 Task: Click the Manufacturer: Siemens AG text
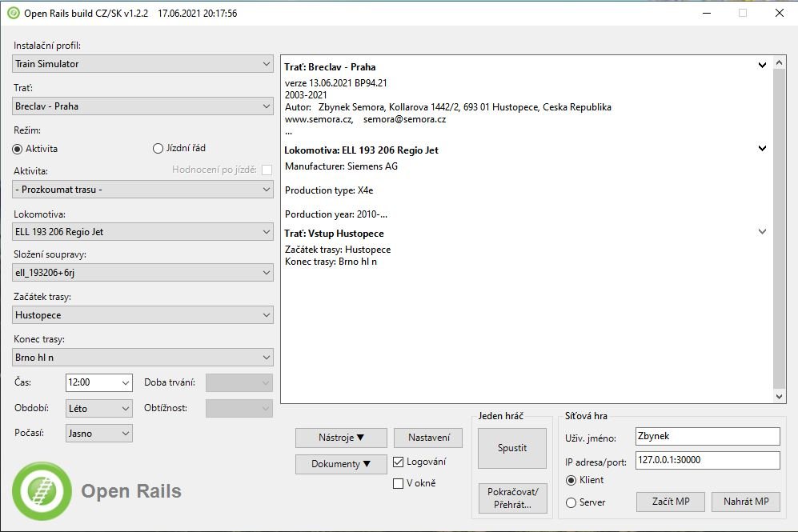341,166
